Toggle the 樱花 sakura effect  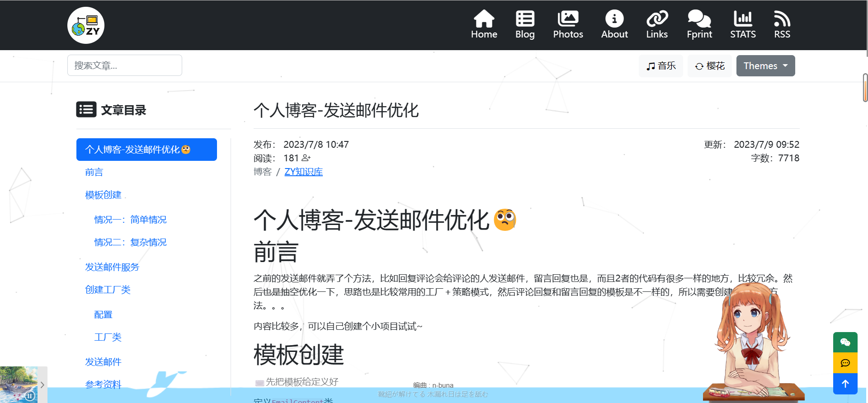tap(710, 66)
